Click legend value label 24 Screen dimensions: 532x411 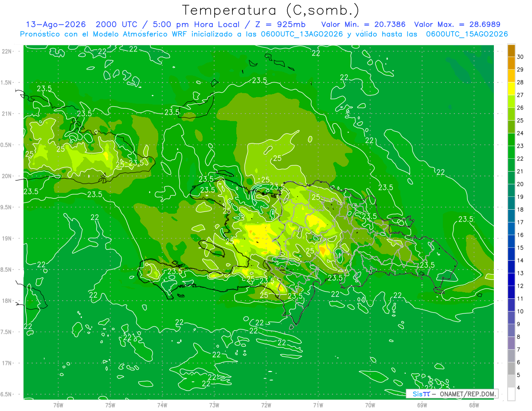click(520, 133)
